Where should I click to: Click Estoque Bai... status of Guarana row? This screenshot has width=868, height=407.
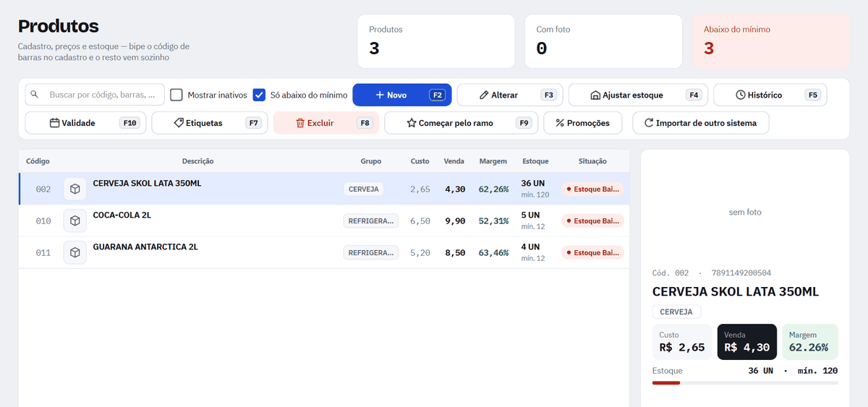pos(593,252)
